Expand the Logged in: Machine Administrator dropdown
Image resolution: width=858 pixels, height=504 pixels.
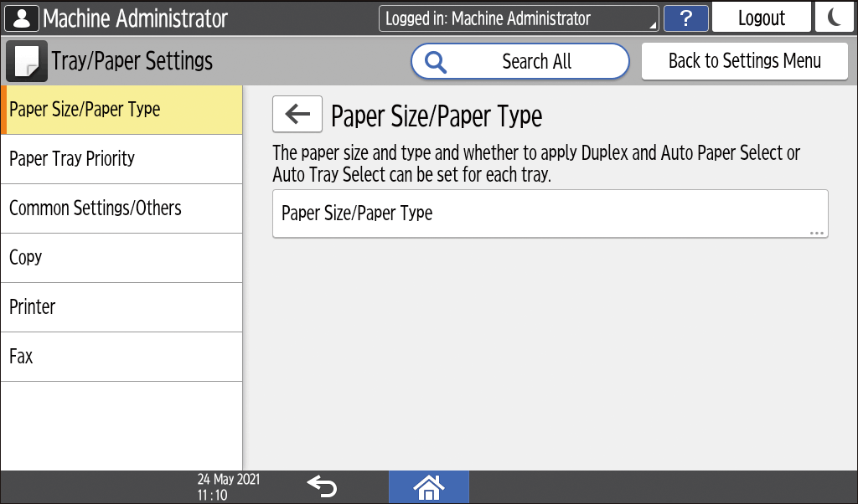(519, 18)
